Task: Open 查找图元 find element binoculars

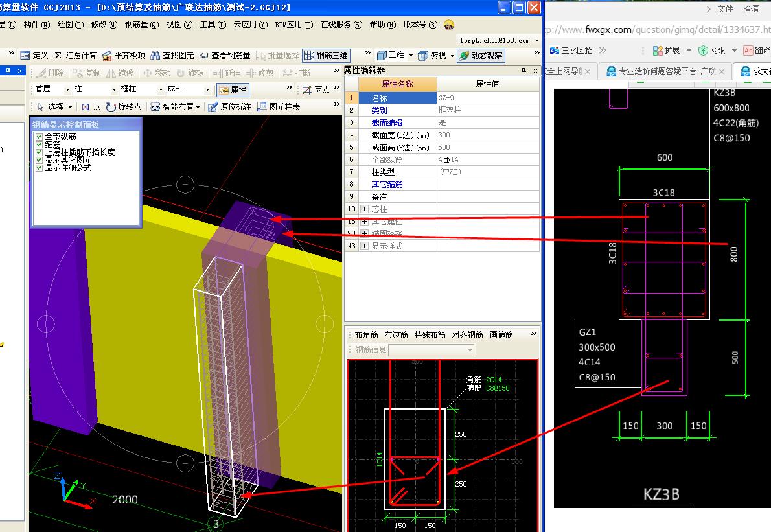Action: click(x=172, y=56)
